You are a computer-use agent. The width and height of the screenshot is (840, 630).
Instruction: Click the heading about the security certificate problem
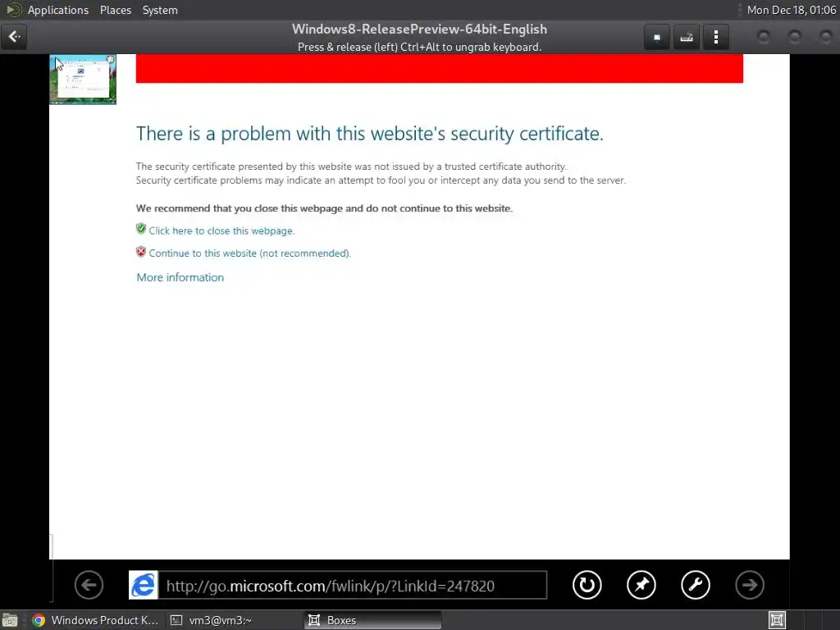click(370, 134)
